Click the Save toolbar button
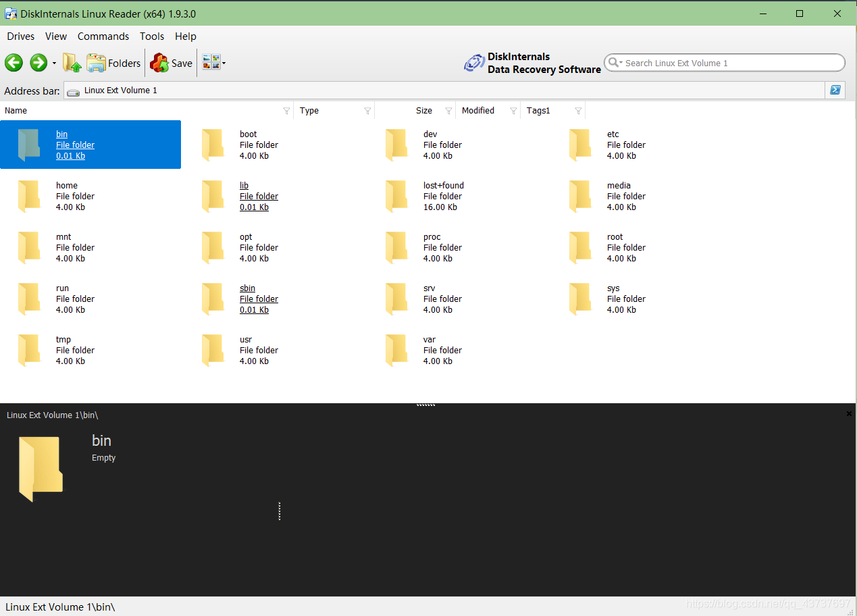 171,63
